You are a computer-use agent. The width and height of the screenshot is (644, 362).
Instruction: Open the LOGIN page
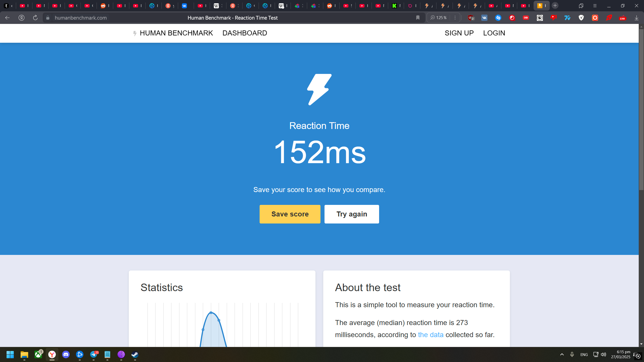[x=494, y=33]
